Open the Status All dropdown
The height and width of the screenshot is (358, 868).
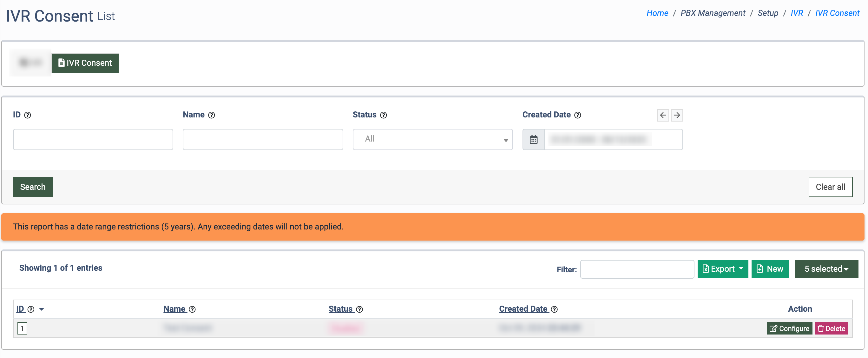point(432,139)
